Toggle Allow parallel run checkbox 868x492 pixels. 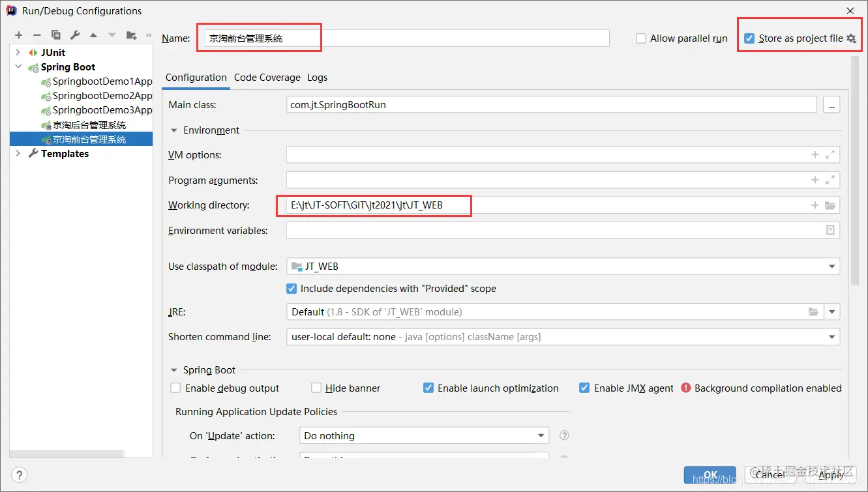641,38
